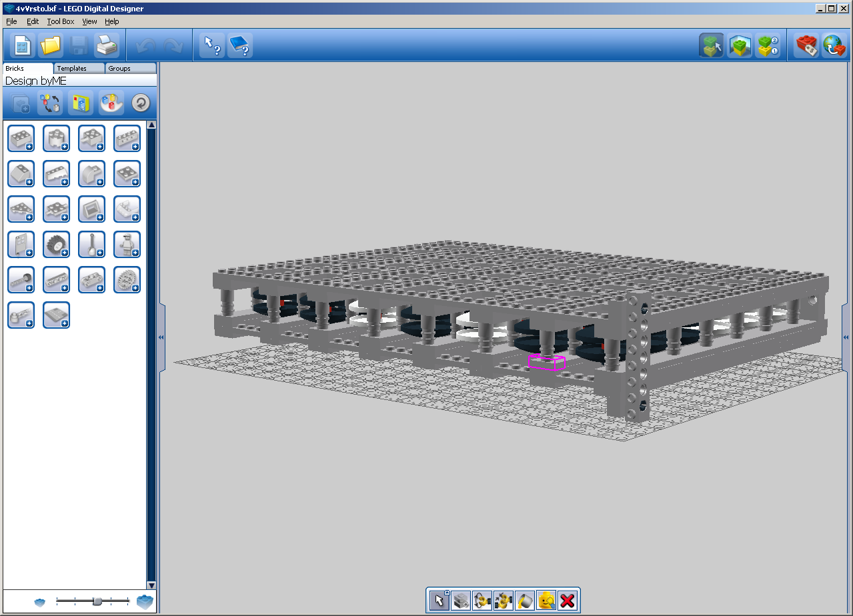This screenshot has height=616, width=853.
Task: Expand the slope bricks category
Action: 21,174
